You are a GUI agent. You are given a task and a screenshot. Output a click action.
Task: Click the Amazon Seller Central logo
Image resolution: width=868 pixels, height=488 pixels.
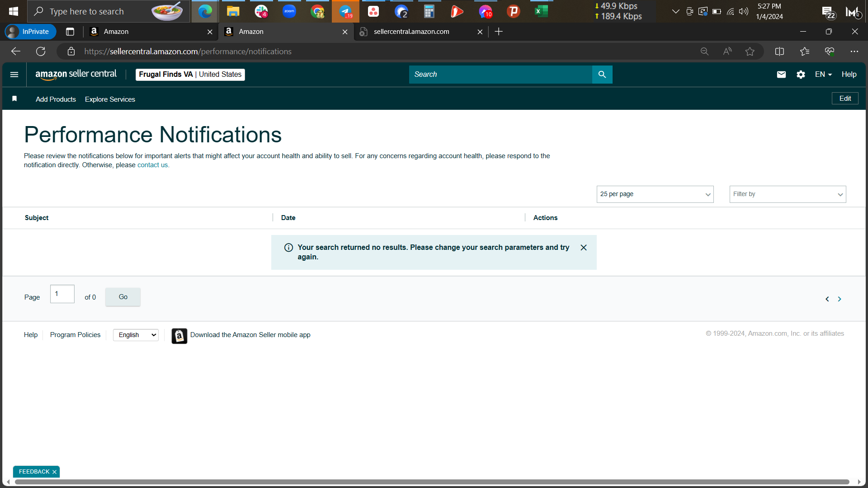coord(76,75)
